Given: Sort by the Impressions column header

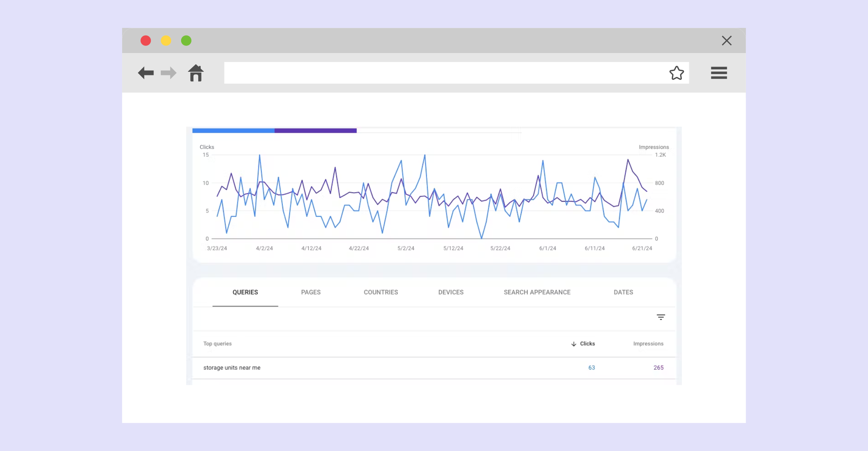Looking at the screenshot, I should [648, 344].
